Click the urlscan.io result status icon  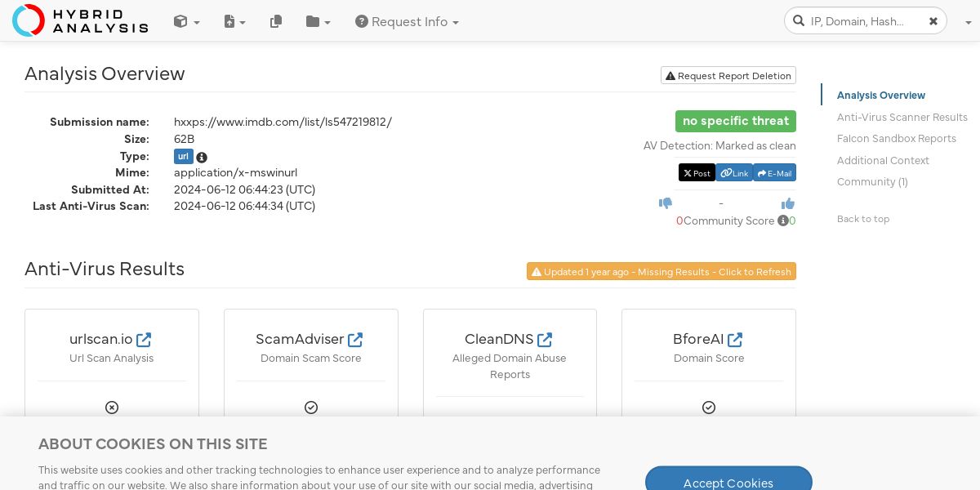[112, 408]
